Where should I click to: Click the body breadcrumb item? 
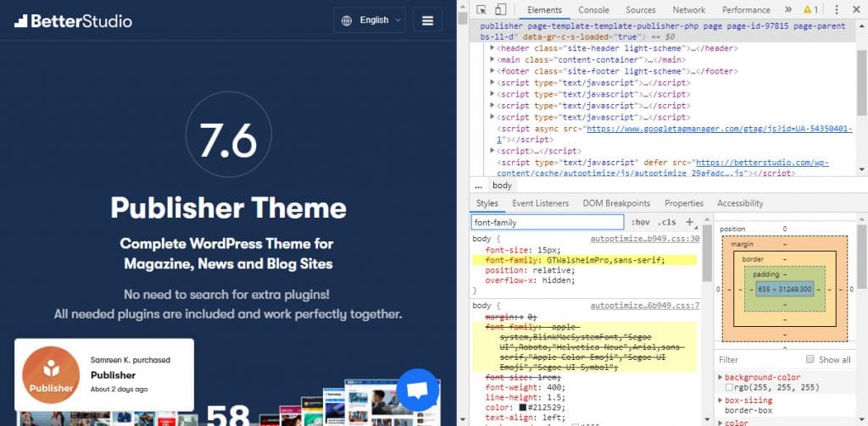(x=502, y=185)
